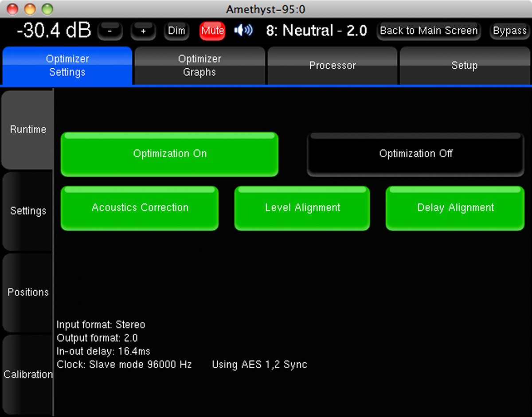Open the Processor tab
The width and height of the screenshot is (532, 417).
[x=332, y=66]
